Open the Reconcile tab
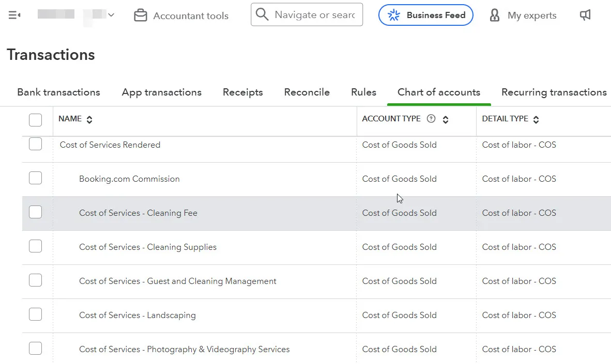This screenshot has width=611, height=364. pyautogui.click(x=307, y=92)
